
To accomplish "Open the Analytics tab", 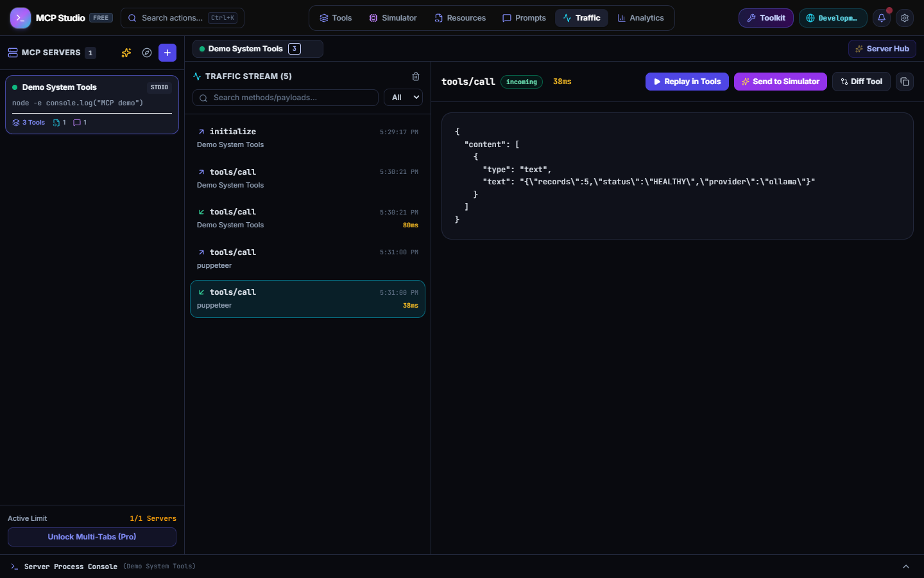I will click(x=640, y=18).
